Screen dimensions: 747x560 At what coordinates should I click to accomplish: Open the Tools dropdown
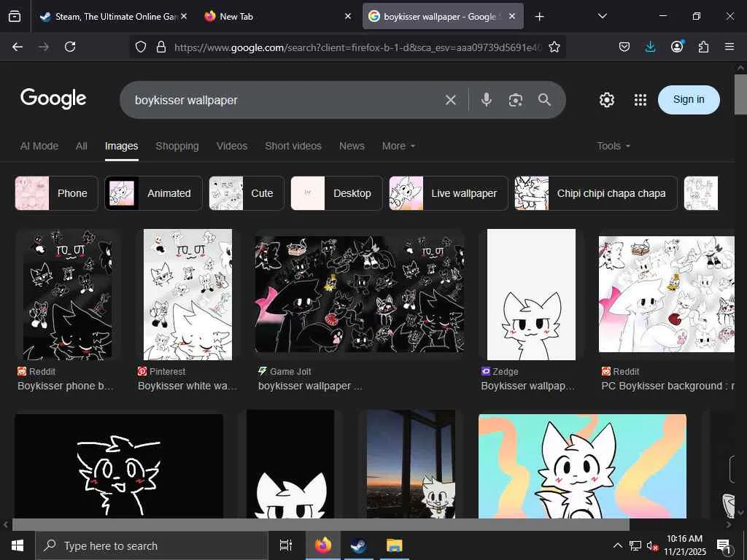pyautogui.click(x=614, y=146)
